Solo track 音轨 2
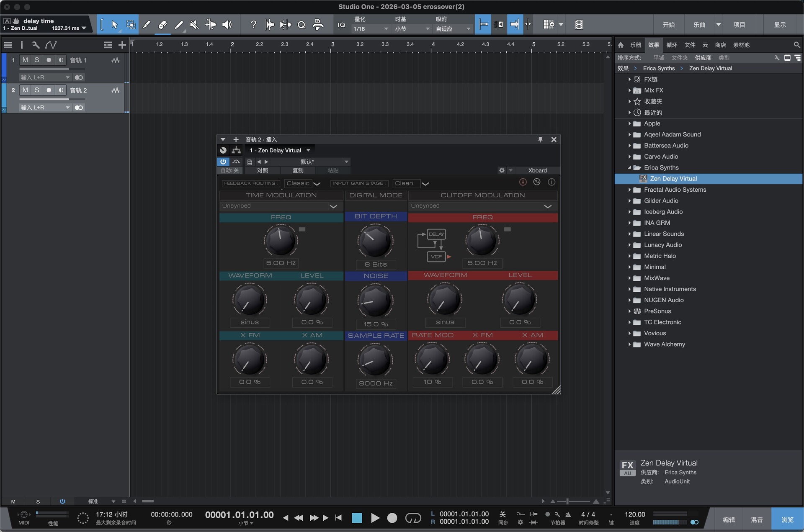Screen dimensions: 804x532 point(37,90)
